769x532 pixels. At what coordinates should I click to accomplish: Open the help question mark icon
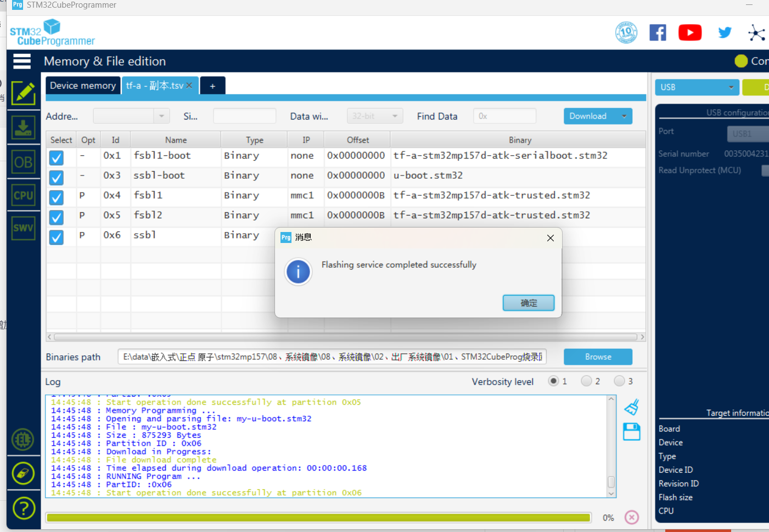[x=24, y=508]
